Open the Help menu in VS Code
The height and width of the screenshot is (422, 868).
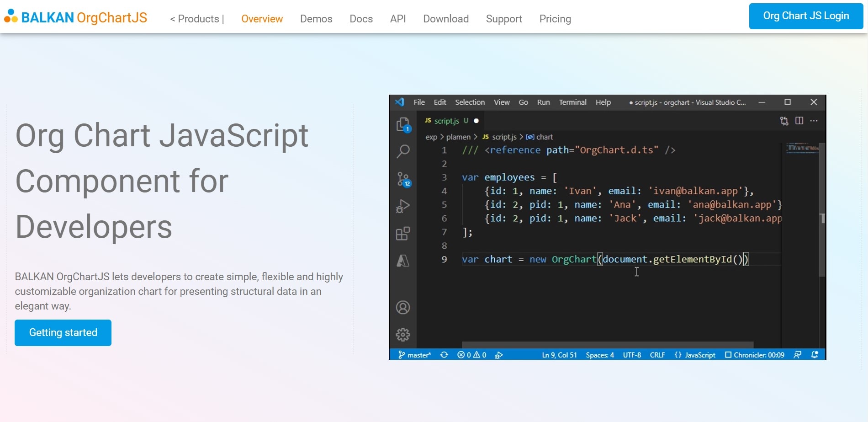[x=603, y=102]
